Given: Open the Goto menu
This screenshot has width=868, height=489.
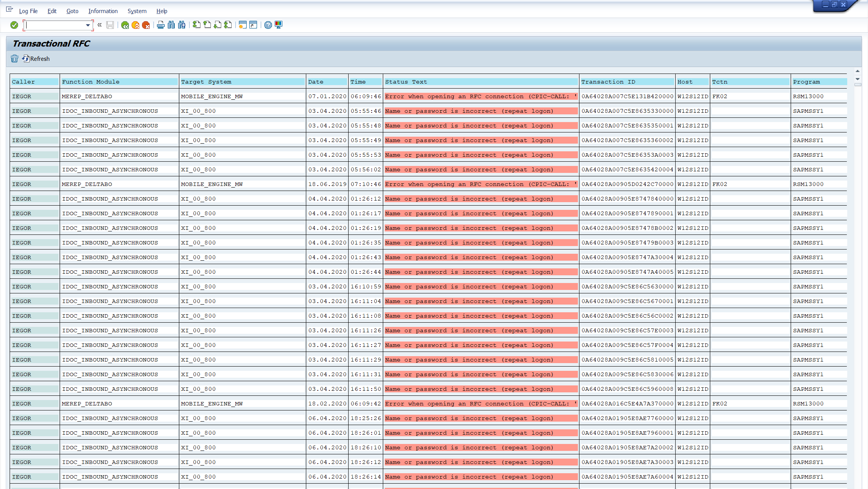Looking at the screenshot, I should tap(72, 11).
